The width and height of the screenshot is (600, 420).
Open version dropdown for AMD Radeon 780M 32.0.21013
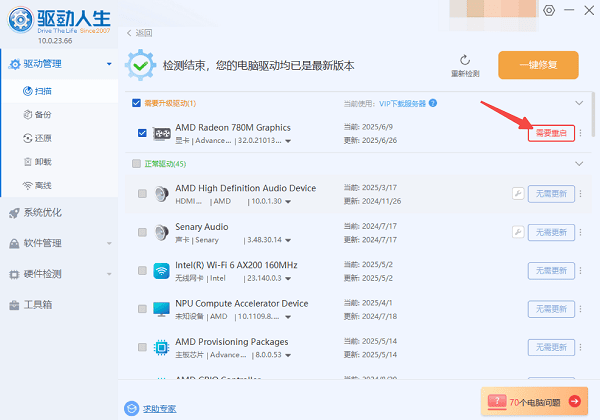pyautogui.click(x=288, y=141)
